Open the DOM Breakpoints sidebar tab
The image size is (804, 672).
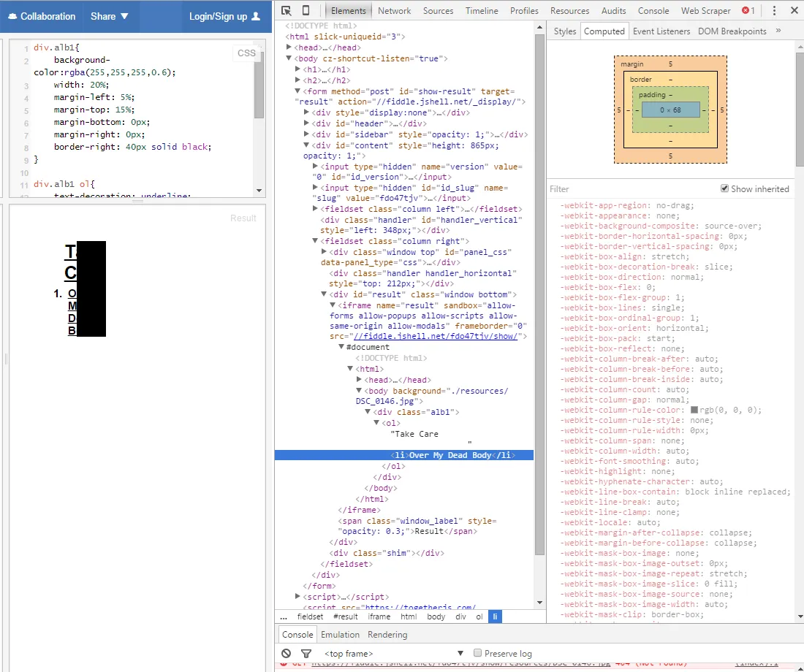click(732, 31)
